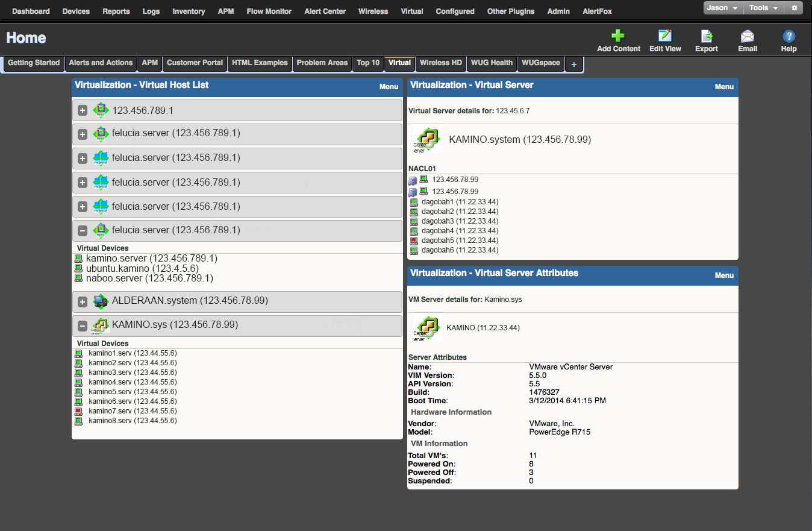Click the KAMINO.system vCenter server icon
Image resolution: width=812 pixels, height=531 pixels.
[x=428, y=140]
